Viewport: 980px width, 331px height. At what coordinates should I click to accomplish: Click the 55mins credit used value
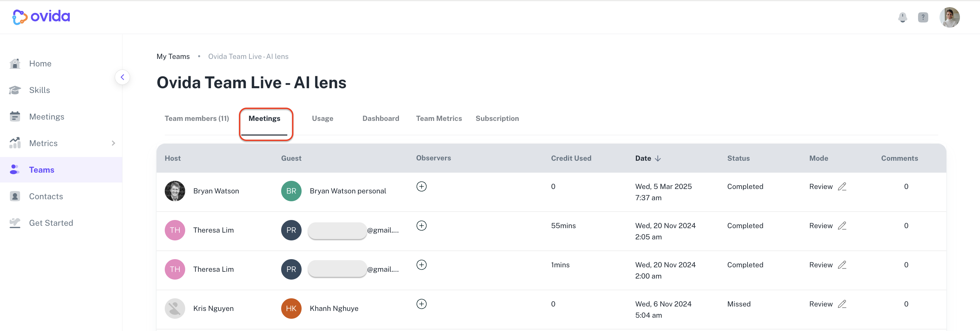click(563, 226)
